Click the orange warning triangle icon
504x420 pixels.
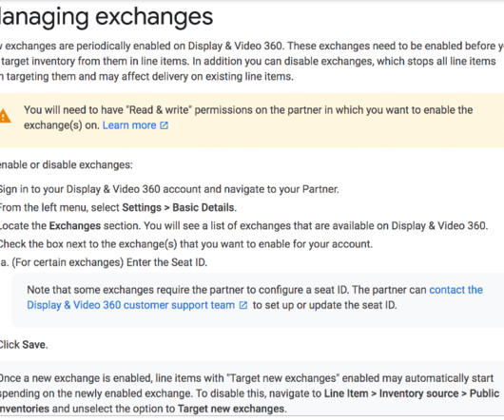point(5,116)
